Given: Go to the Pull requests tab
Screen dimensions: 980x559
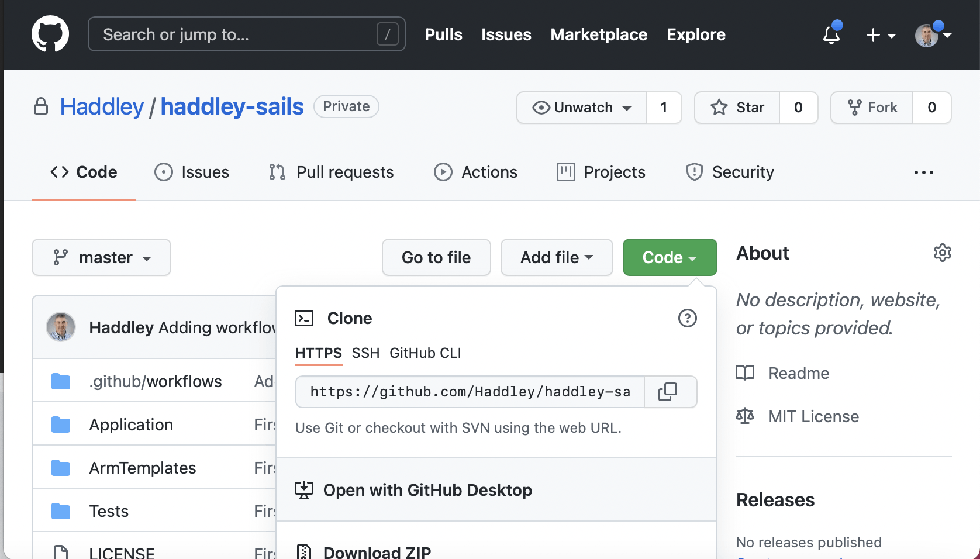Looking at the screenshot, I should click(332, 172).
